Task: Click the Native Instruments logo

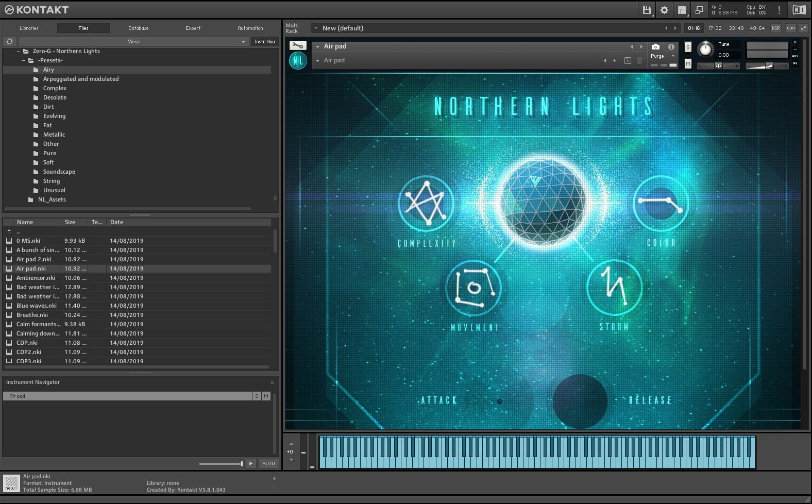Action: [x=799, y=10]
